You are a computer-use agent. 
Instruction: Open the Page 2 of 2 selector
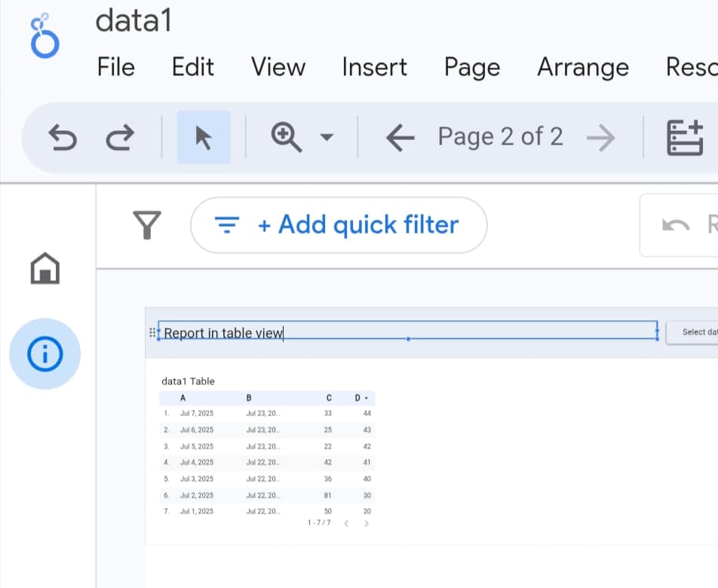point(500,137)
